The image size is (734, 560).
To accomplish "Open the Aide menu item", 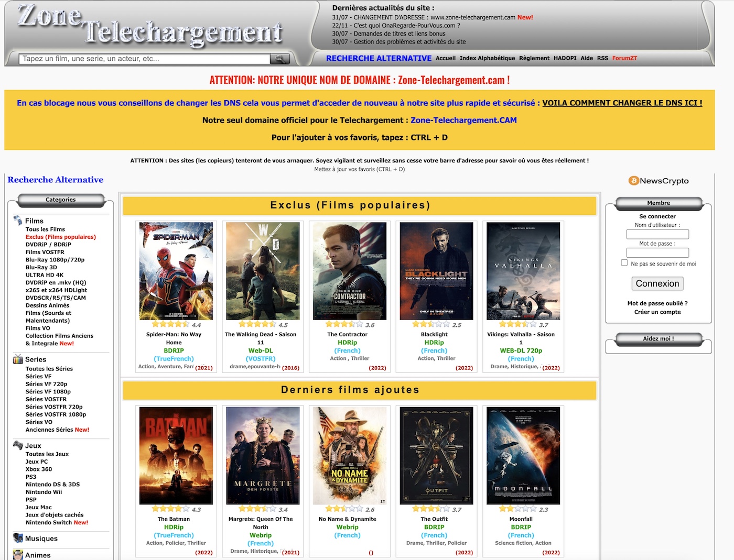I will pyautogui.click(x=587, y=58).
